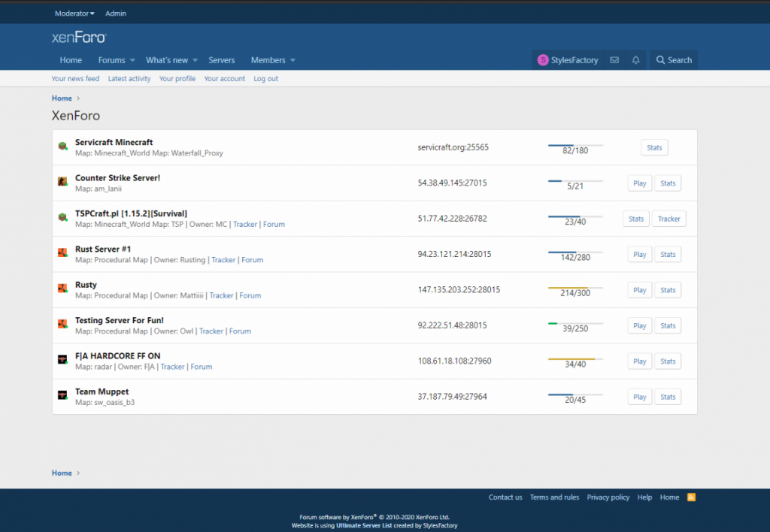Click Stats for Servicraft Minecraft
The image size is (770, 532).
click(x=654, y=147)
